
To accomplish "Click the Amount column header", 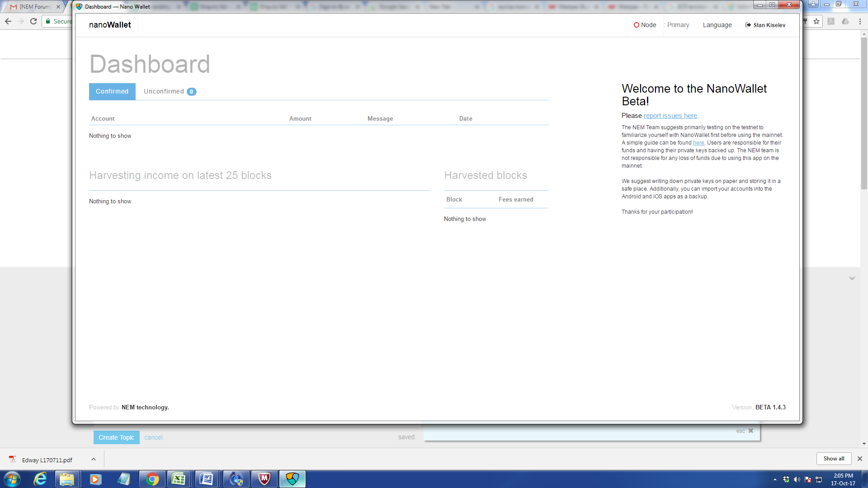I will click(x=300, y=119).
